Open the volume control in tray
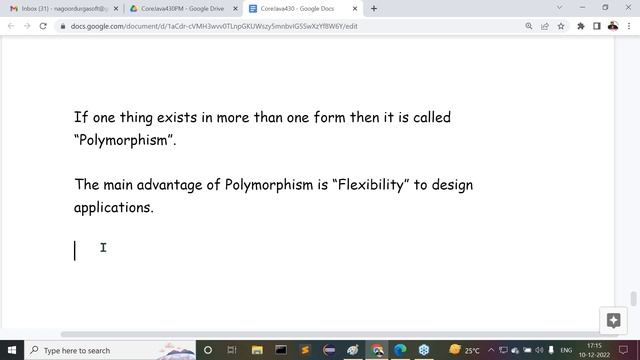This screenshot has width=640, height=360. [539, 350]
